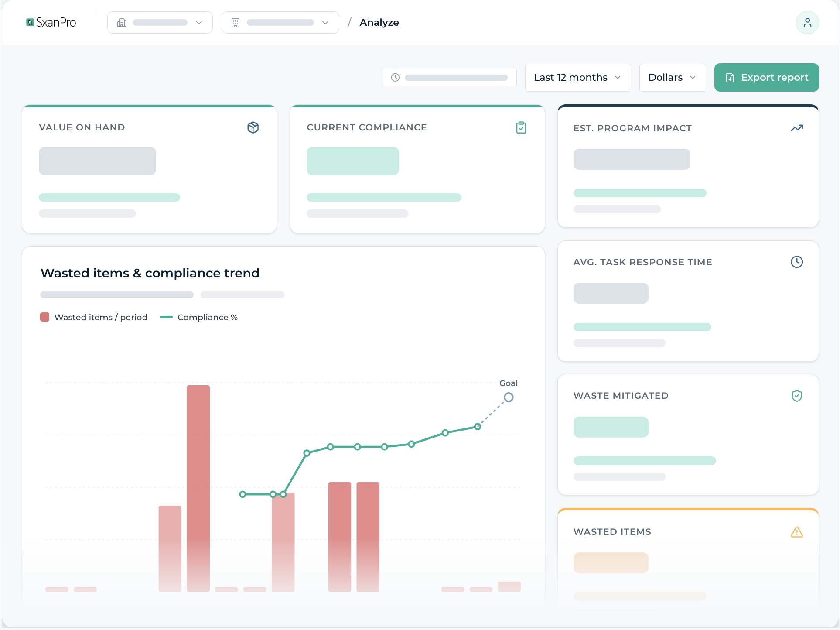Expand the second facility selector chevron
840x630 pixels.
pos(325,23)
